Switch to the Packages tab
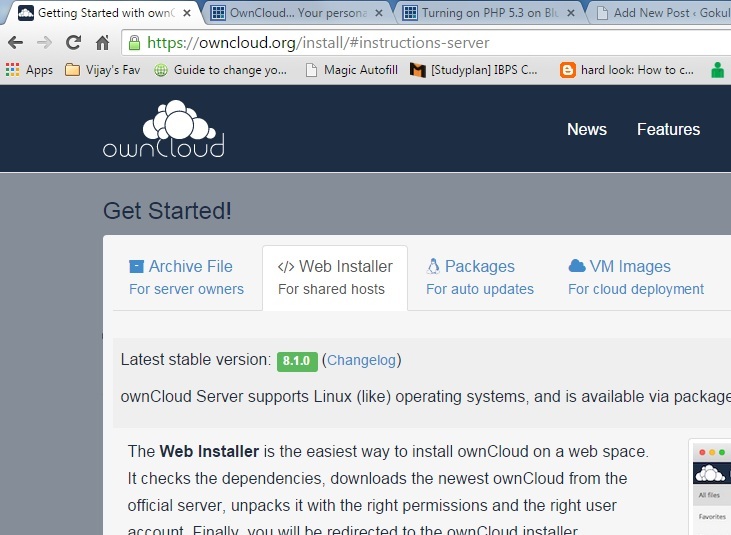This screenshot has width=731, height=535. pos(480,277)
